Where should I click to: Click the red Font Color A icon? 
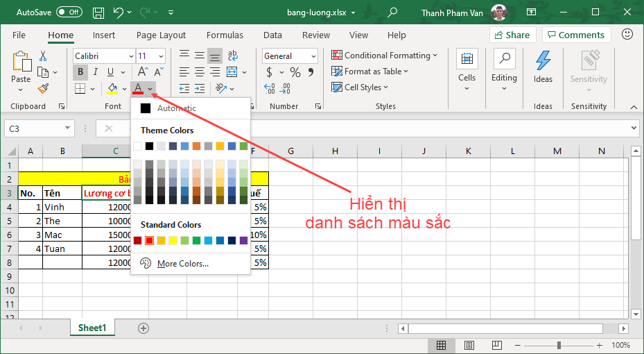click(138, 88)
